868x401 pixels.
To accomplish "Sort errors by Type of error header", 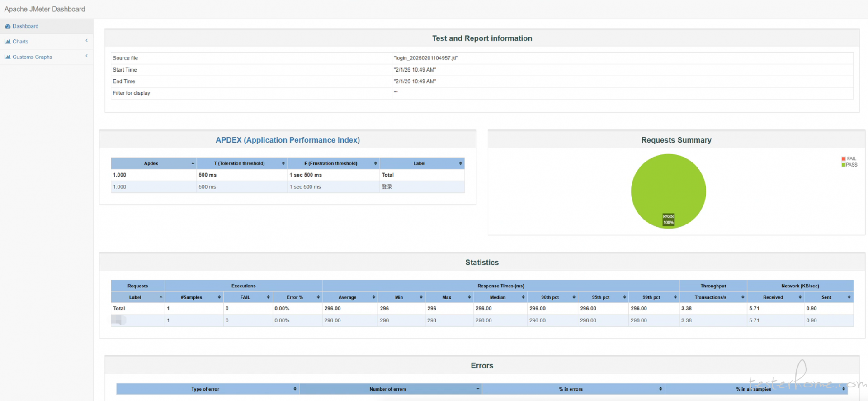I will click(x=205, y=389).
